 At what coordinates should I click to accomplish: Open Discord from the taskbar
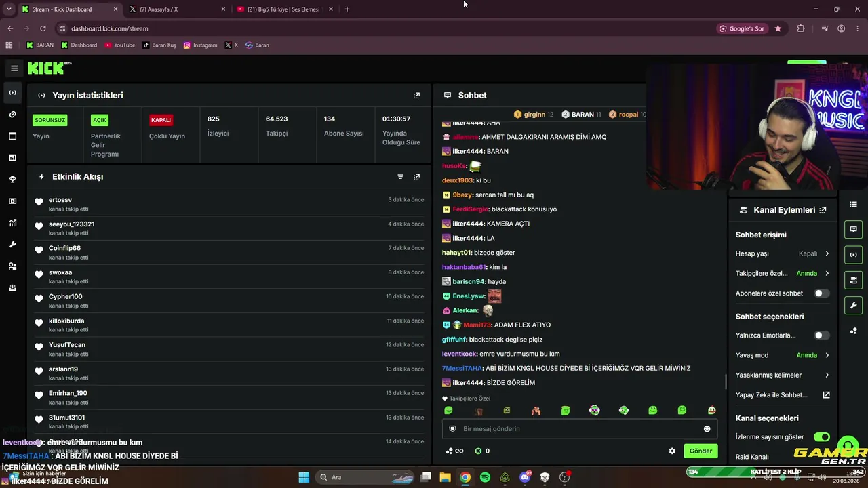click(525, 477)
